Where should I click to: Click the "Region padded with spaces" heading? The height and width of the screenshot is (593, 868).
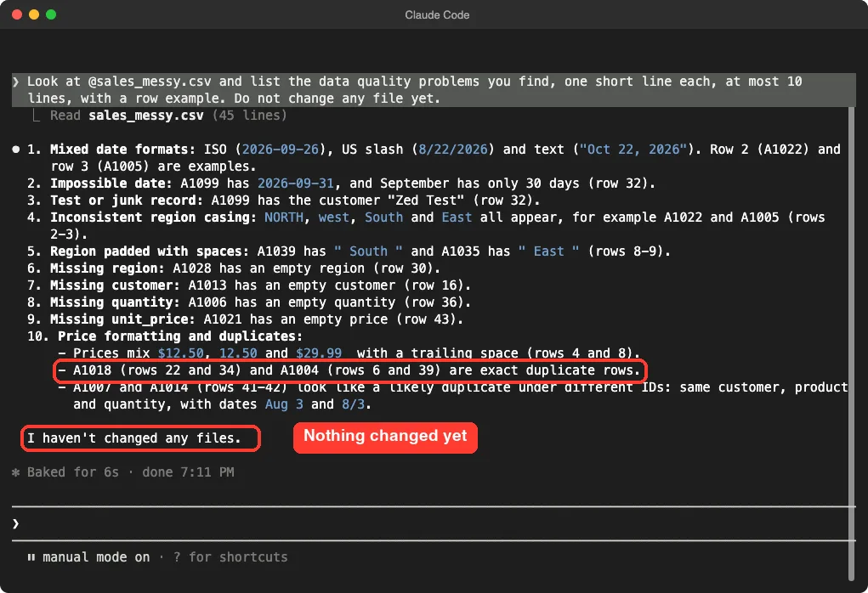click(x=150, y=251)
